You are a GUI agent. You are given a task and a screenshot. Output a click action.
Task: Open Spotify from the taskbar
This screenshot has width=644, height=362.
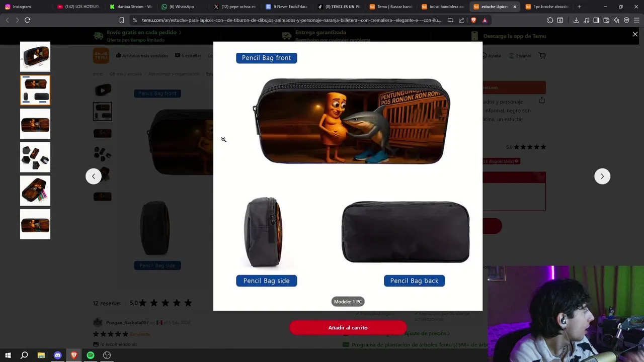(91, 355)
